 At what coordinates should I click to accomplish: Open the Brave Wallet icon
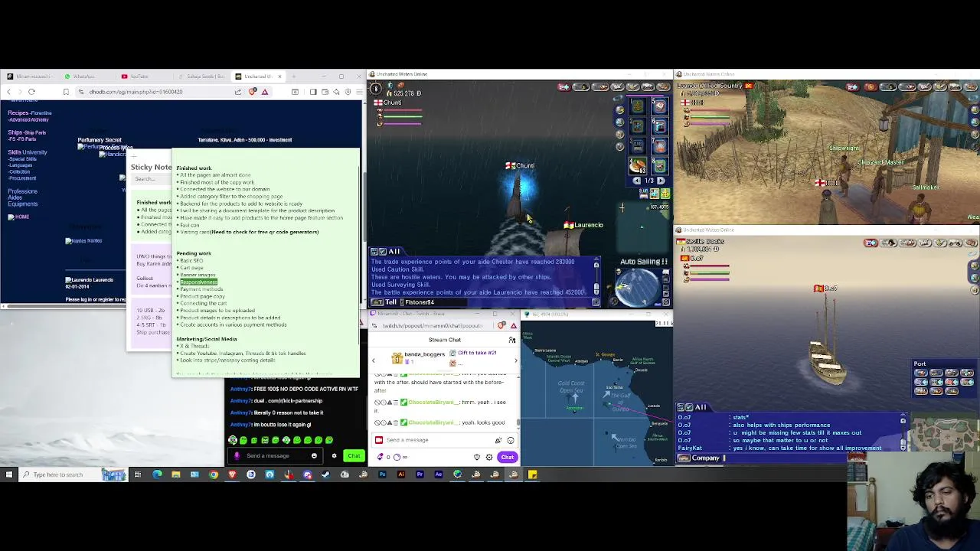325,92
